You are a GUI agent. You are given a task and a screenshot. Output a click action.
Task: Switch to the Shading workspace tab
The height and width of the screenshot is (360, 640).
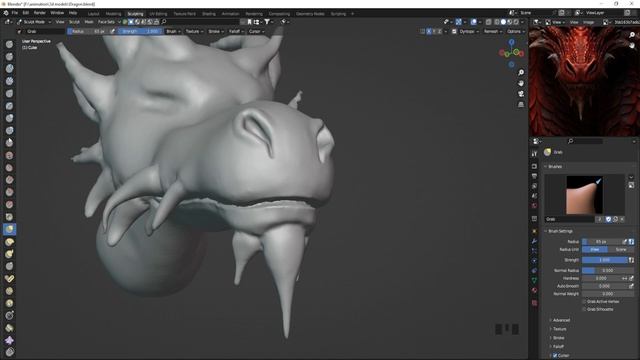[209, 13]
